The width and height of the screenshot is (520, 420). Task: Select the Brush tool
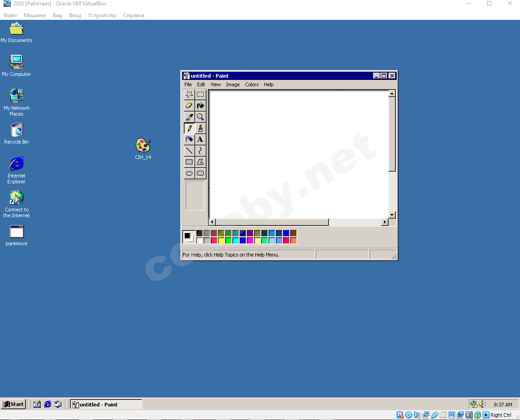click(x=200, y=128)
